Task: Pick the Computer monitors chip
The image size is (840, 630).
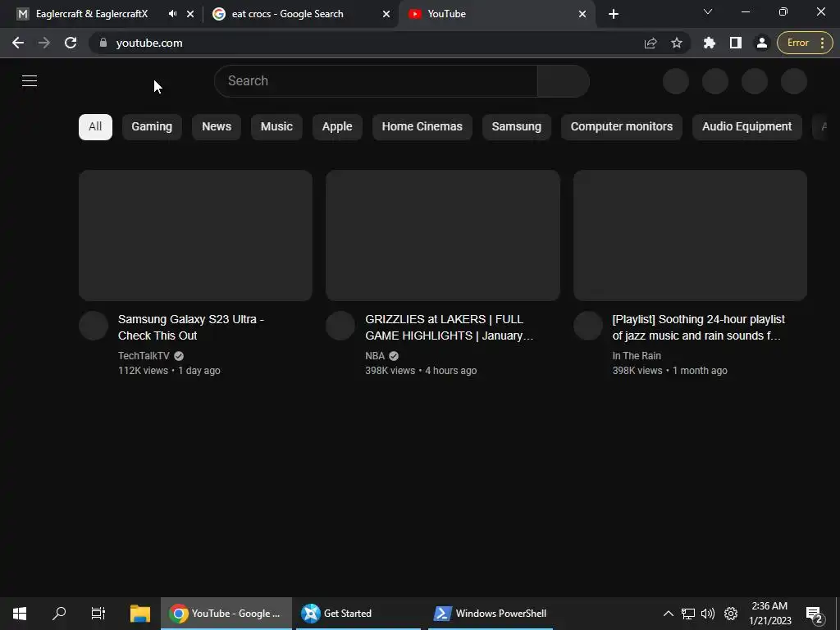Action: (x=622, y=127)
